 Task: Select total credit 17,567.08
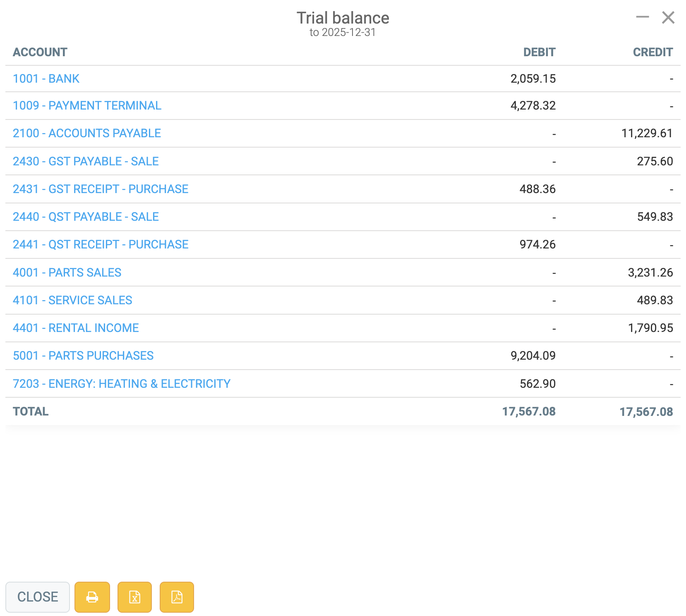click(646, 411)
